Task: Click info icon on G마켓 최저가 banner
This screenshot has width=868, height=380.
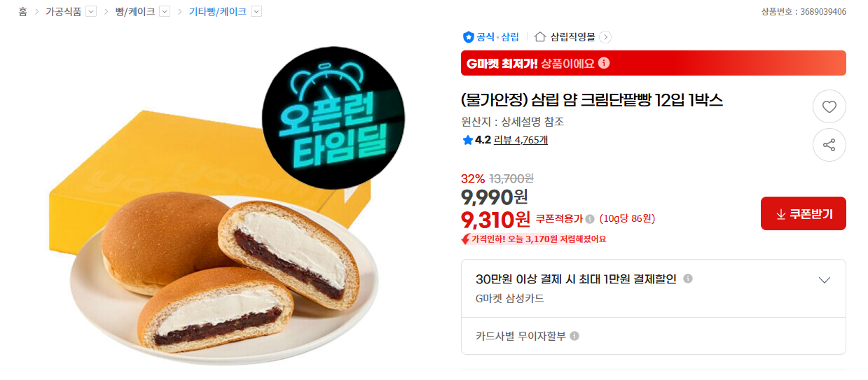Action: [x=604, y=63]
